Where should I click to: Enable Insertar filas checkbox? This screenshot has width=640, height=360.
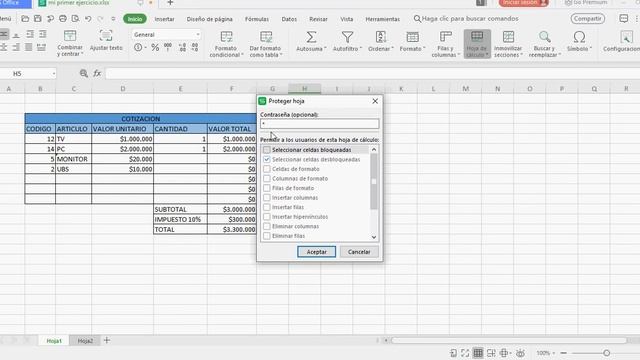267,207
